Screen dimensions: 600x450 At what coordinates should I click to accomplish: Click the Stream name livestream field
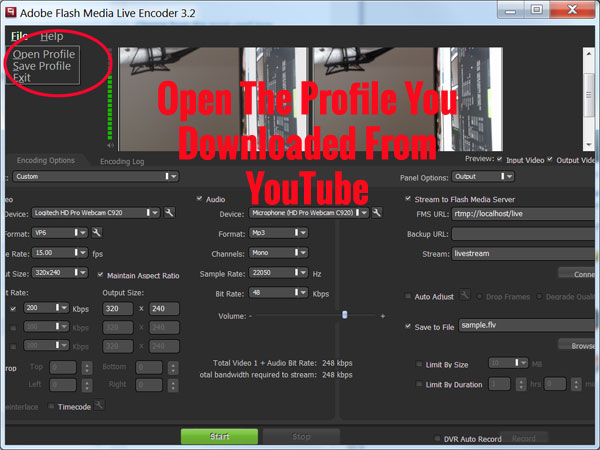[525, 253]
